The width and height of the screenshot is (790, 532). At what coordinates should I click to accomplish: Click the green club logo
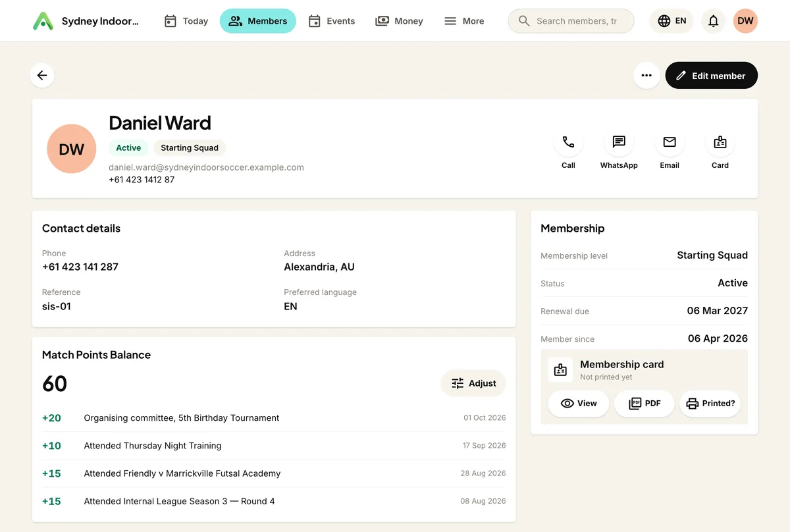(x=43, y=21)
